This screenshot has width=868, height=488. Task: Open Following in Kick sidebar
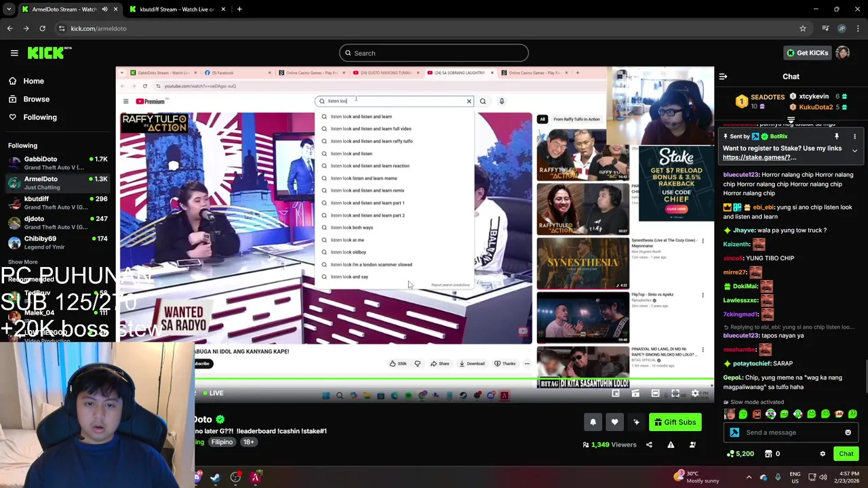coord(33,117)
